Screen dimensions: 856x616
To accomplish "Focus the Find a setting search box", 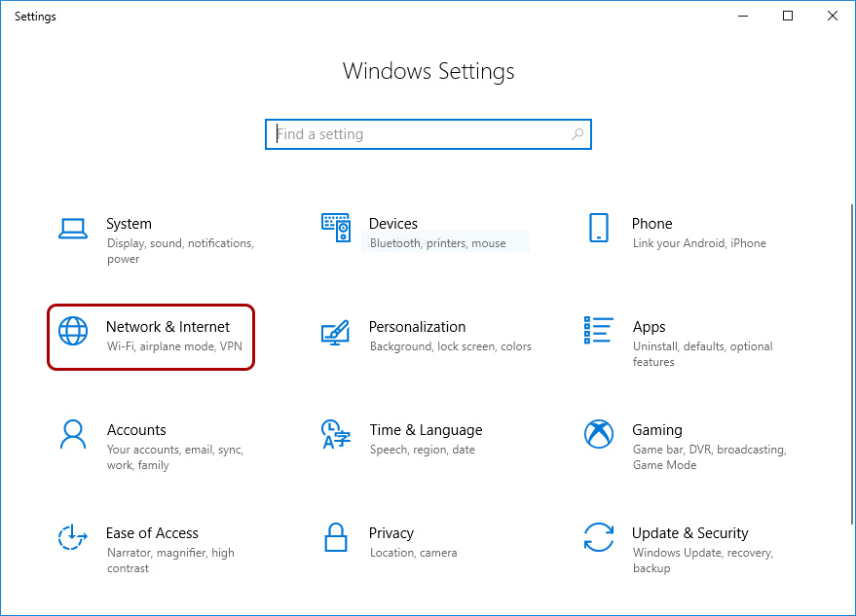I will pyautogui.click(x=419, y=134).
